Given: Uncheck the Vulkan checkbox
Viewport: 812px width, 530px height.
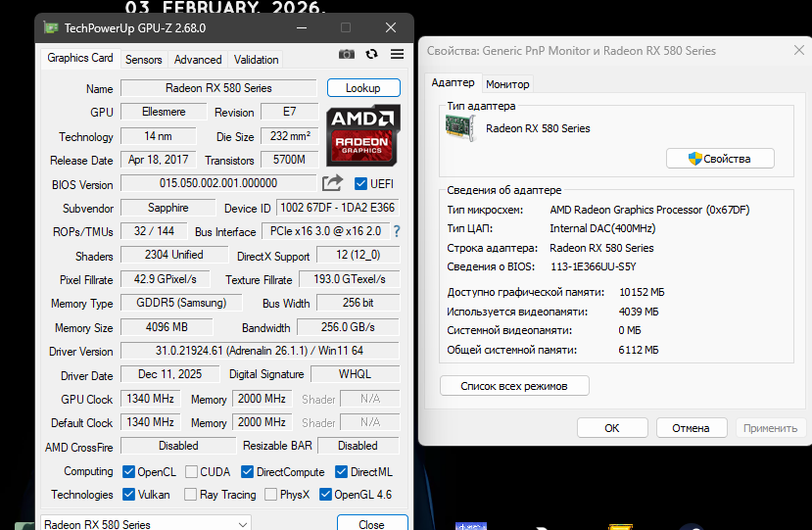Looking at the screenshot, I should click(129, 495).
